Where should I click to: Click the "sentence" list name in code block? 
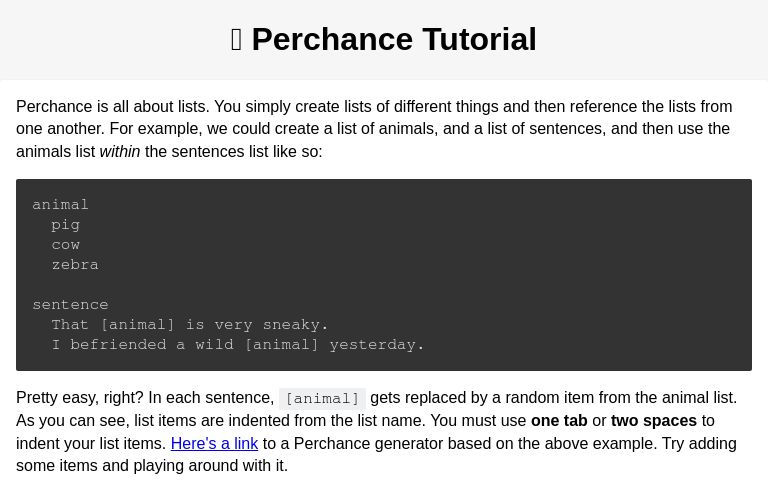70,305
